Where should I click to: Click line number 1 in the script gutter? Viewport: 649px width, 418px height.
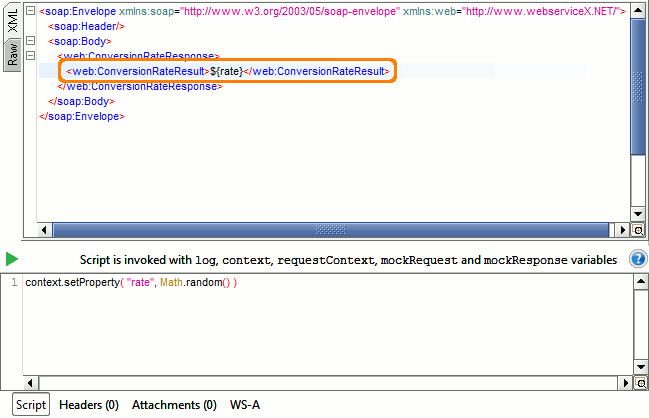click(14, 282)
